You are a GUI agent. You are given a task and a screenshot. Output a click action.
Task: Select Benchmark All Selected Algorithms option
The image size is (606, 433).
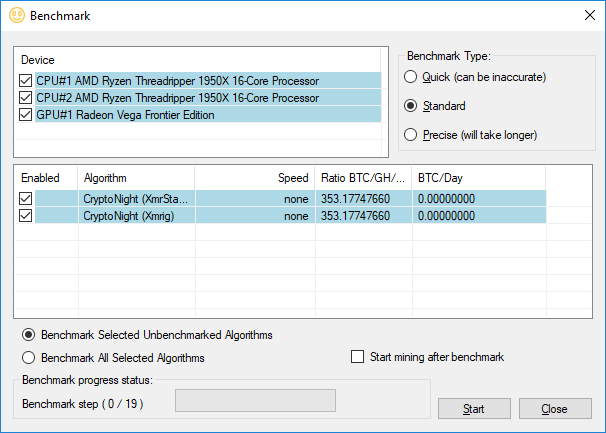29,358
